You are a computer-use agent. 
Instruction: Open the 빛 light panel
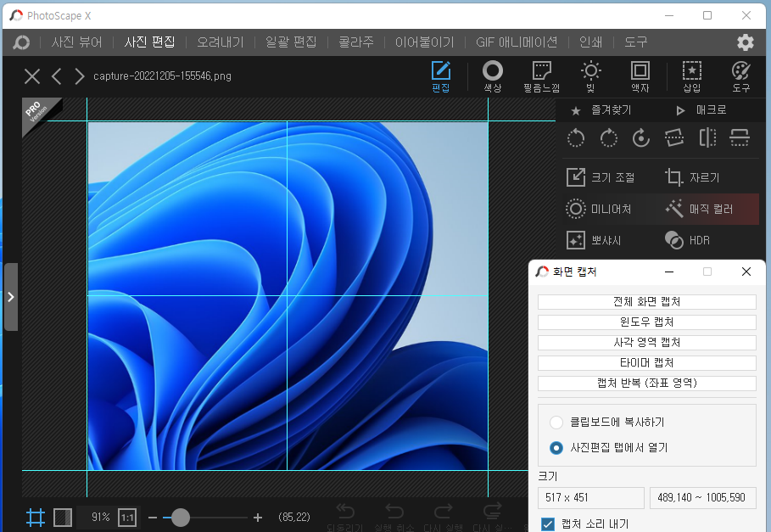click(590, 76)
